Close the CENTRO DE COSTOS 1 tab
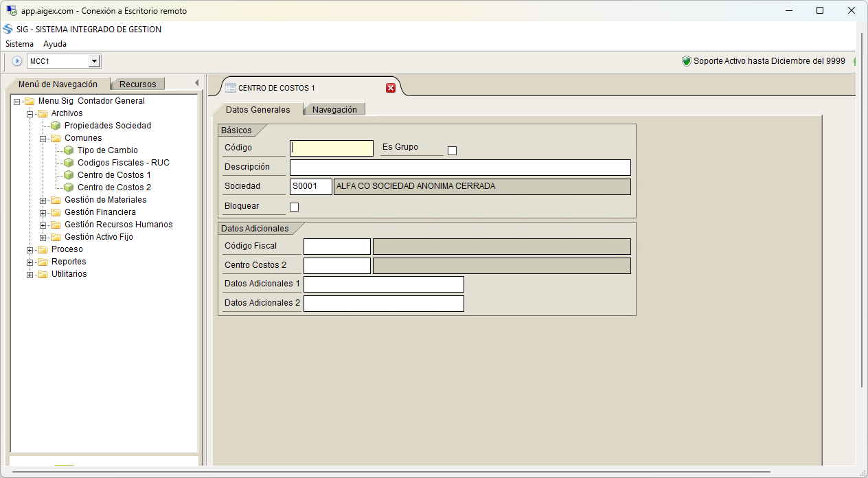Screen dimensions: 868x478 click(x=391, y=88)
